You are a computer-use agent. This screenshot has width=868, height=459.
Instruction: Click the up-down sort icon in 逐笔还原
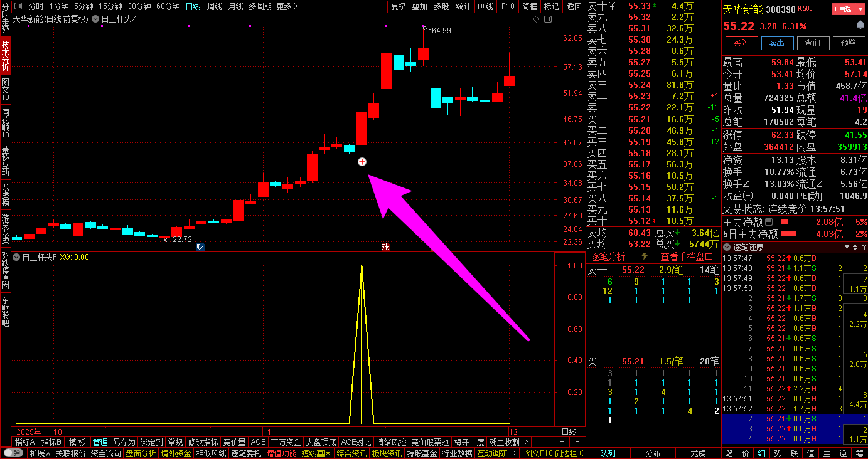click(855, 246)
